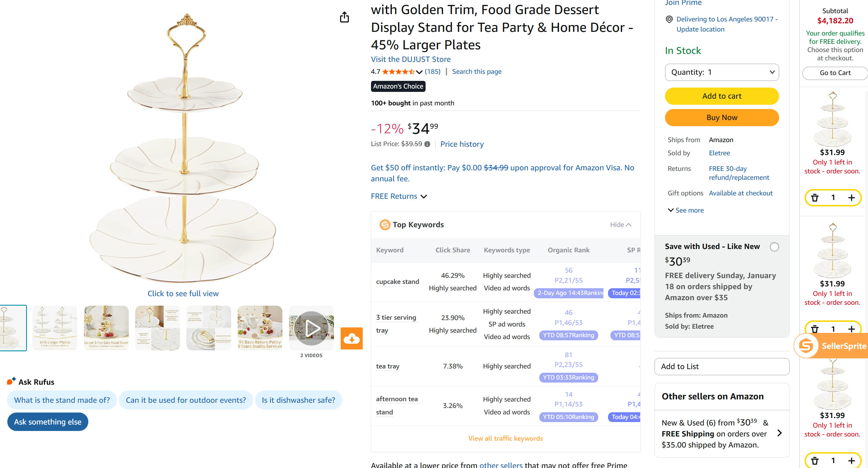Click the Add to cart button
The height and width of the screenshot is (468, 868).
click(721, 96)
